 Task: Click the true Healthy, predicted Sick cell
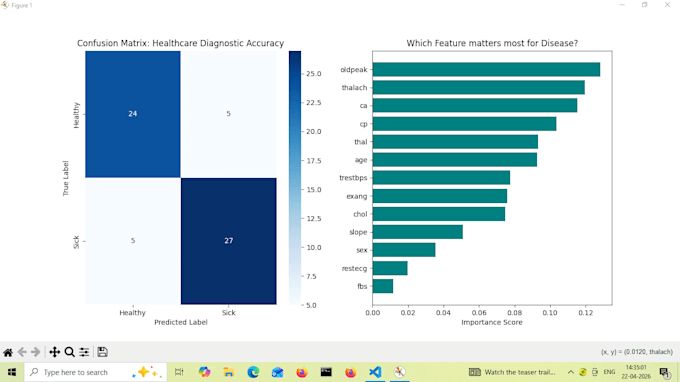pos(229,114)
